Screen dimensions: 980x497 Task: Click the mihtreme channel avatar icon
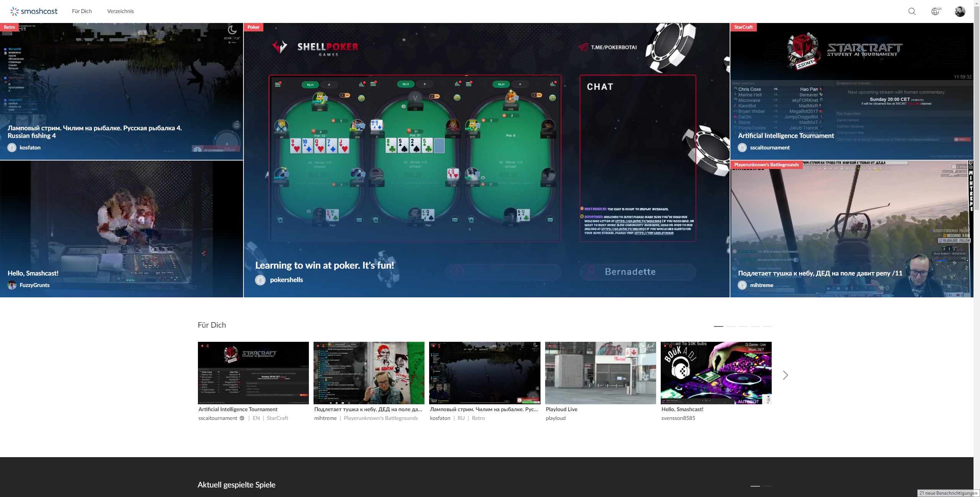[742, 285]
